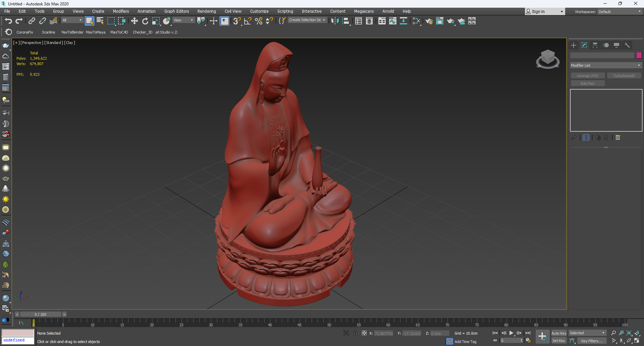Toggle the Scene Explorer icon

pos(359,21)
